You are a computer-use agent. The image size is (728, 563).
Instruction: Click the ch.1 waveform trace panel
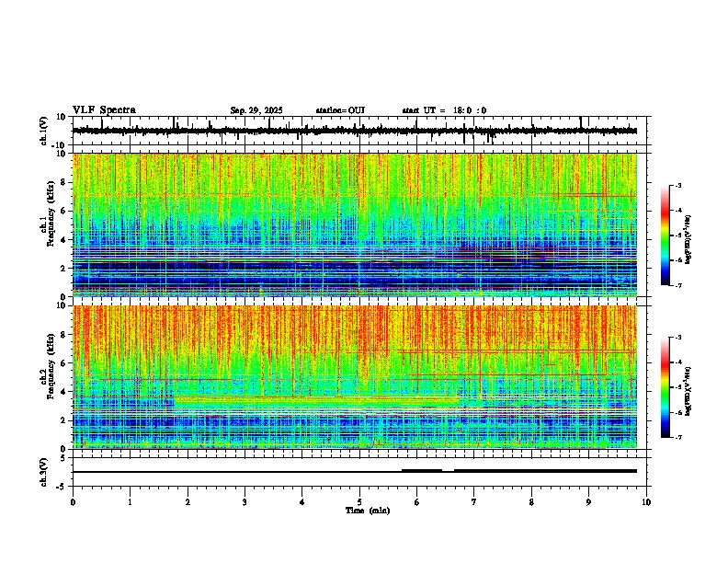point(361,131)
